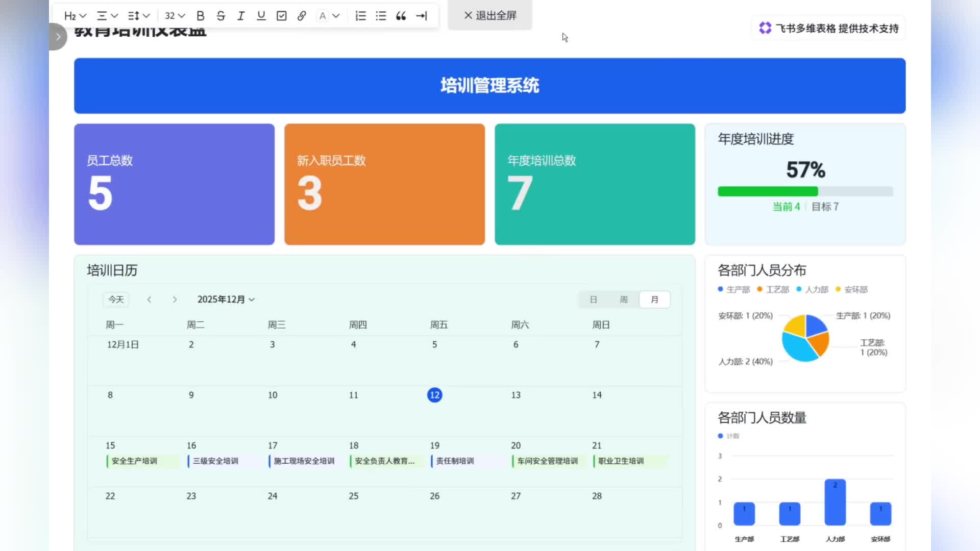Insert a block quote

[401, 16]
